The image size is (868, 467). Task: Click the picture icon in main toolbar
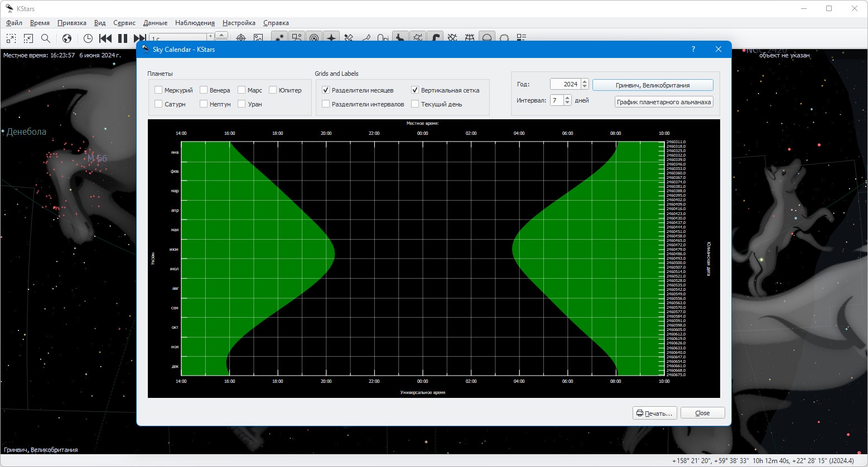coord(258,38)
